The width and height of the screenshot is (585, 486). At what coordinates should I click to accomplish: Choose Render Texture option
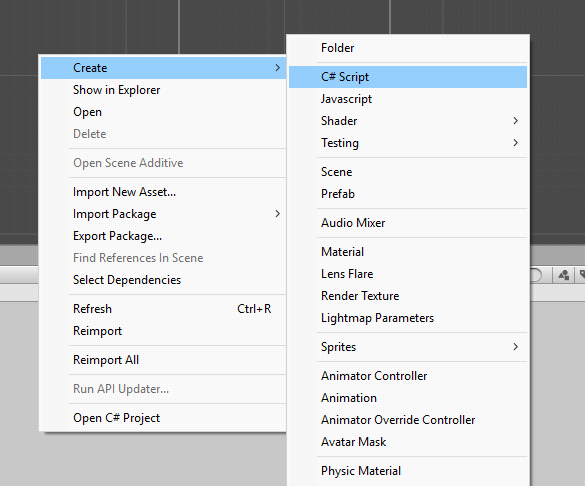[x=408, y=296]
